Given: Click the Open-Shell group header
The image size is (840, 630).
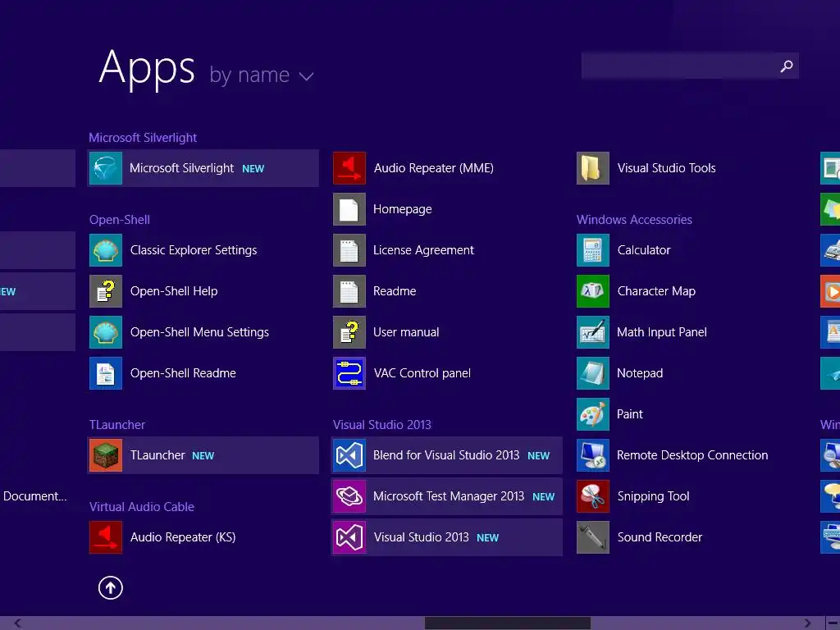Looking at the screenshot, I should pyautogui.click(x=120, y=220).
